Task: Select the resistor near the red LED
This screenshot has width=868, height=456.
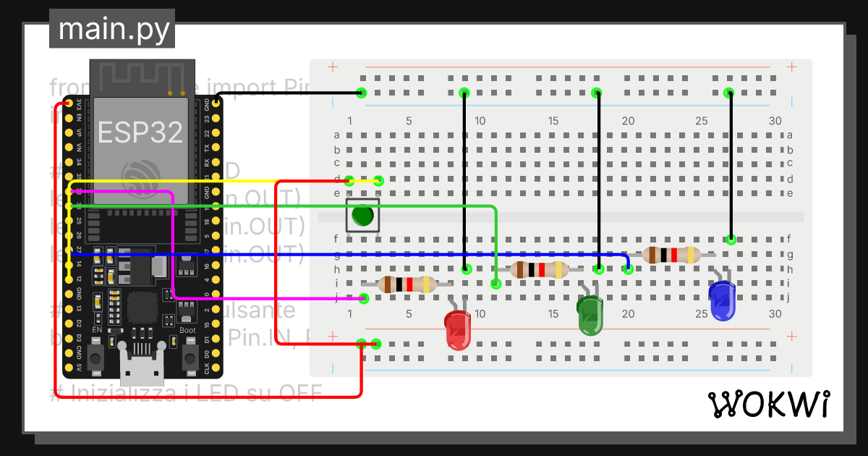Action: (407, 284)
